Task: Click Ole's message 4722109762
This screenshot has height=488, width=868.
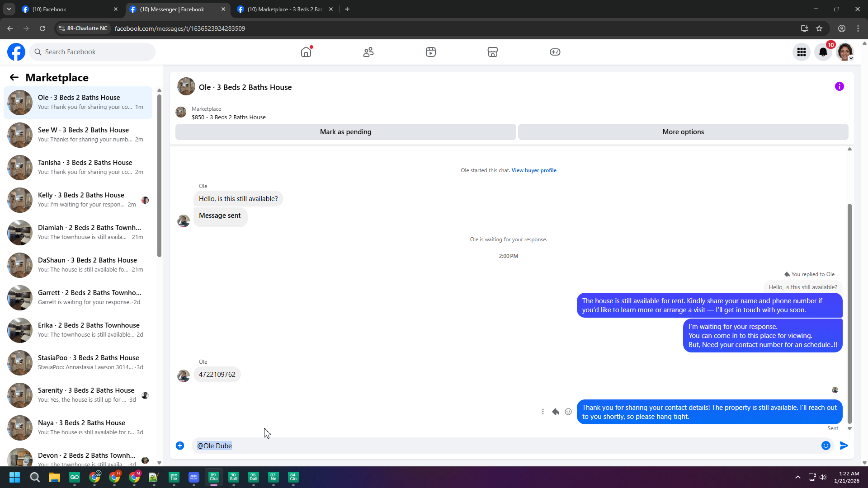Action: 217,375
